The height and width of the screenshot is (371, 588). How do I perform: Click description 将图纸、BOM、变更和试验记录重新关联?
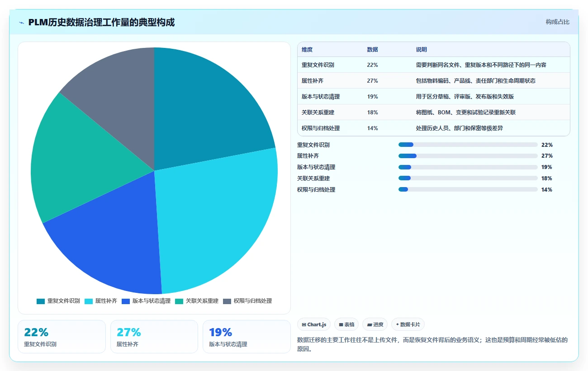tap(465, 113)
